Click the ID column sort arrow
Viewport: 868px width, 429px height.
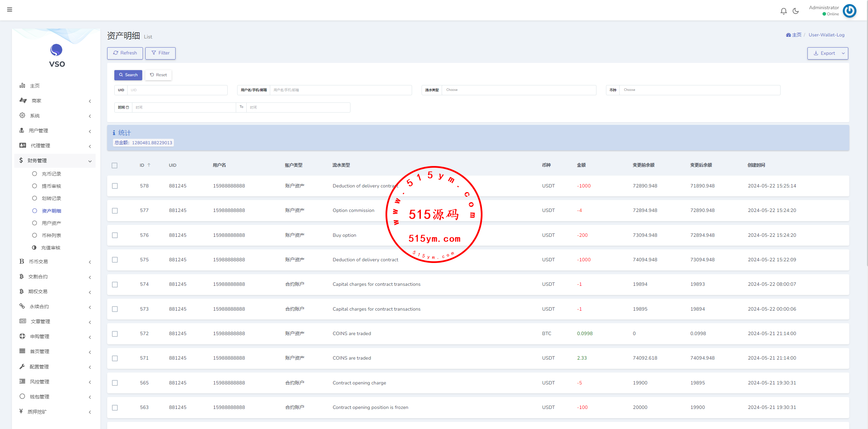point(149,165)
